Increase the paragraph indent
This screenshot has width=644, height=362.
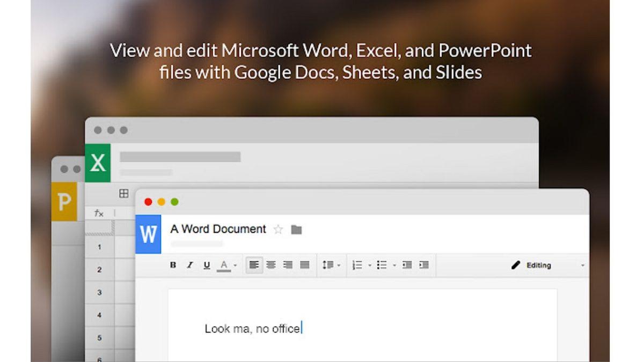[x=425, y=264]
